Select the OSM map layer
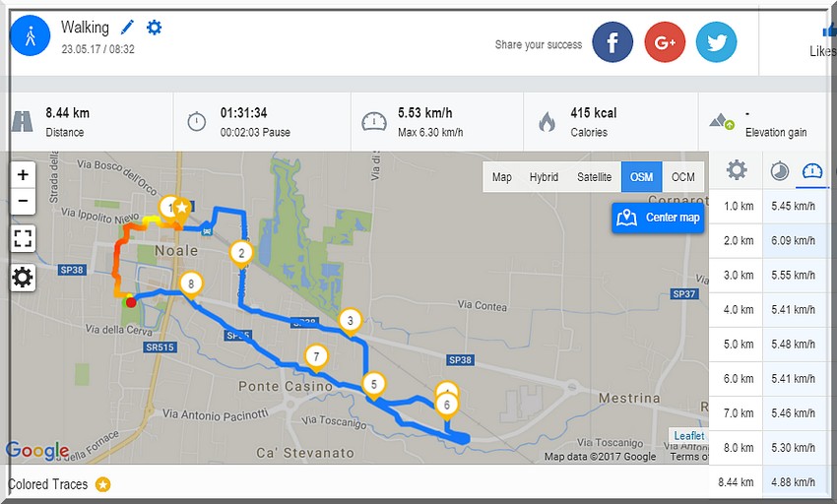Screen dimensions: 837x504 [642, 177]
